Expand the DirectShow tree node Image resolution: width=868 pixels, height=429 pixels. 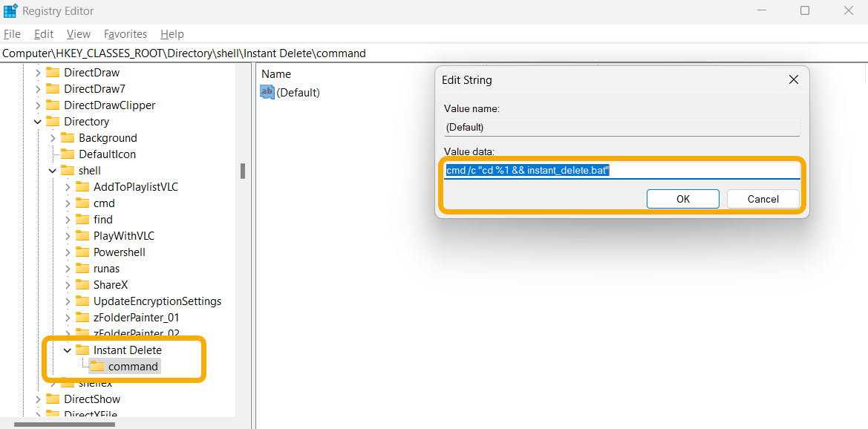point(37,399)
